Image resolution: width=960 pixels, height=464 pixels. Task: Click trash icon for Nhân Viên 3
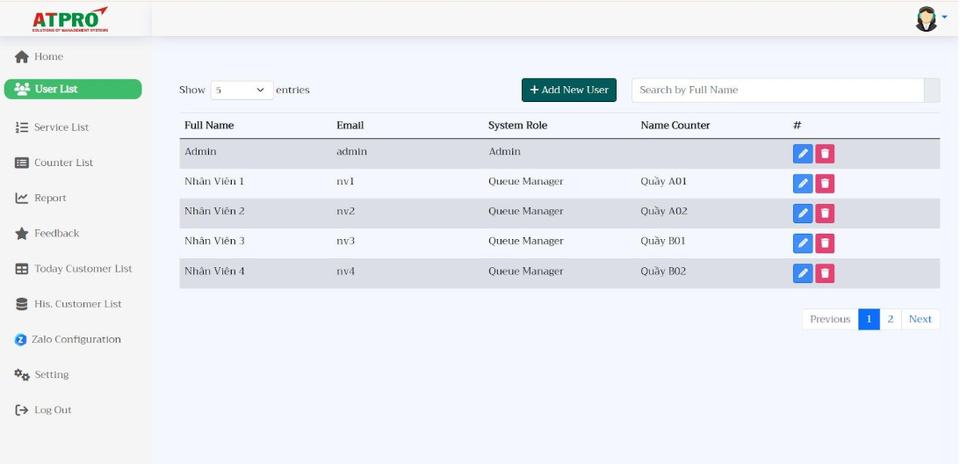(824, 244)
